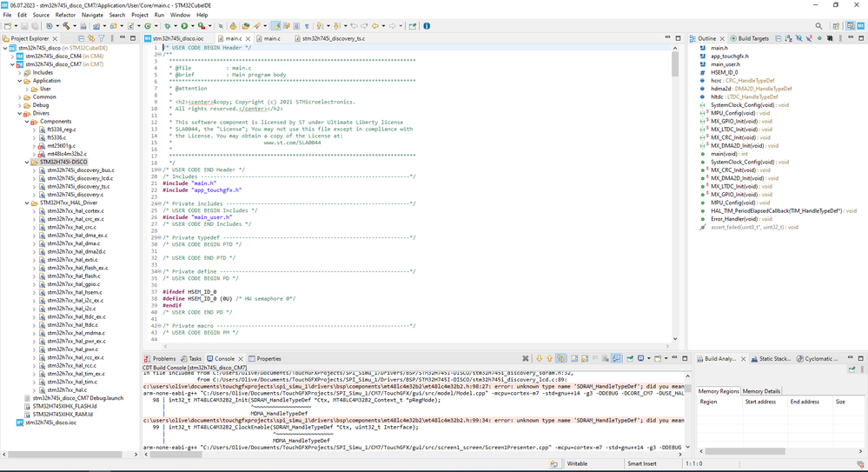Viewport: 868px width, 472px height.
Task: Click the Build hammer icon in toolbar
Action: pos(67,26)
